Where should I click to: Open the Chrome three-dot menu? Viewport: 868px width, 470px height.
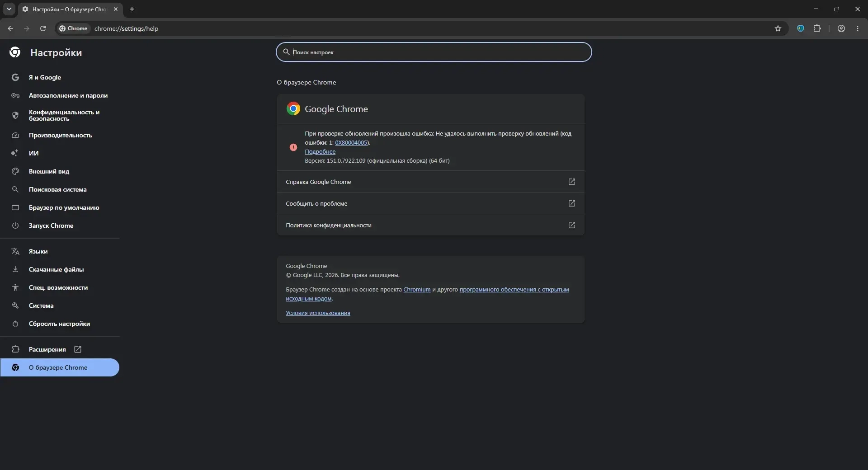tap(858, 28)
